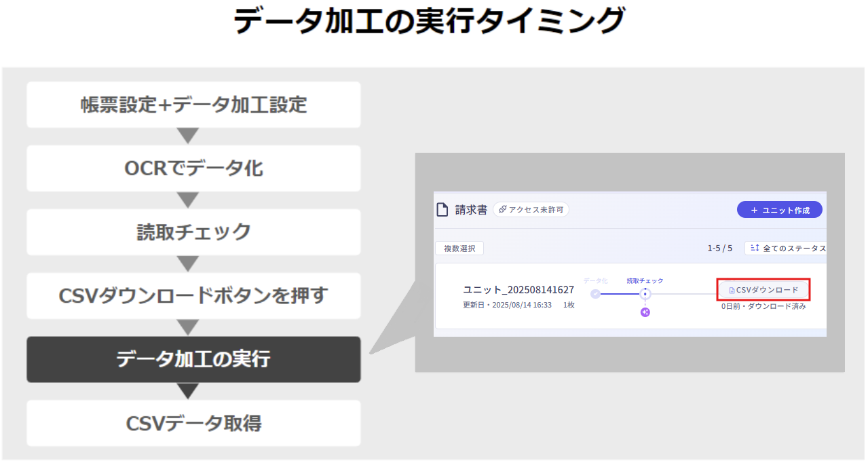Click the 読取チェック step circle icon
The width and height of the screenshot is (868, 463).
(x=645, y=294)
